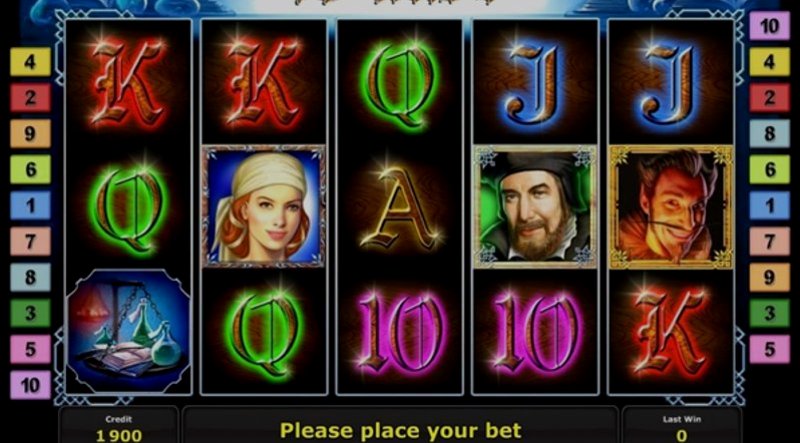Select the grinning devil portrait symbol
The width and height of the screenshot is (800, 443).
[671, 206]
